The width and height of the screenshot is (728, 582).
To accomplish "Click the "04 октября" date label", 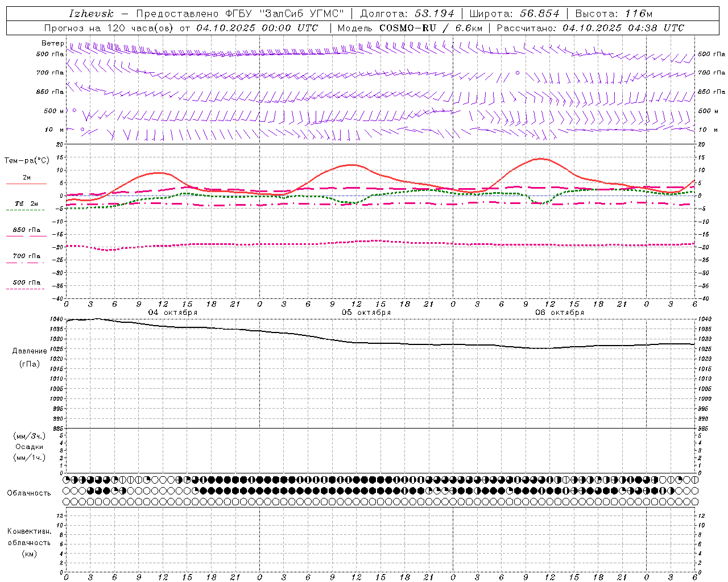I will [x=173, y=313].
